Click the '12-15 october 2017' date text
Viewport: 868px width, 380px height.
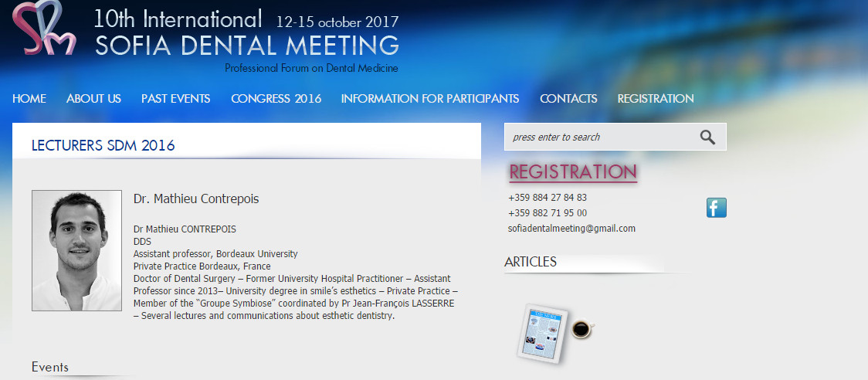click(x=337, y=22)
